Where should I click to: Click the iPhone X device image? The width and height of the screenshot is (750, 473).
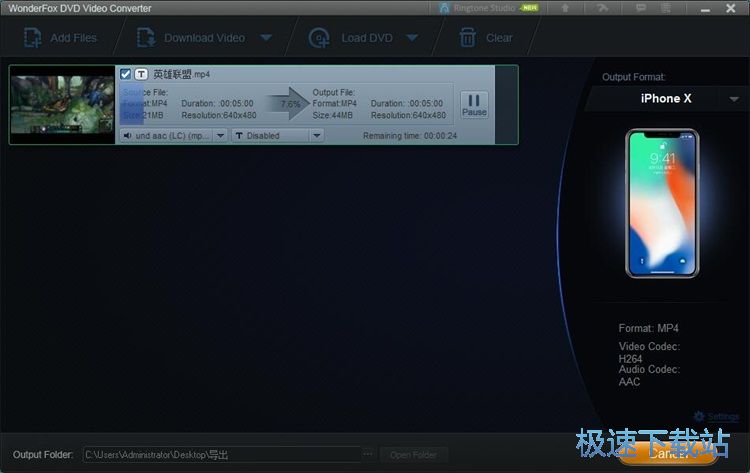662,203
